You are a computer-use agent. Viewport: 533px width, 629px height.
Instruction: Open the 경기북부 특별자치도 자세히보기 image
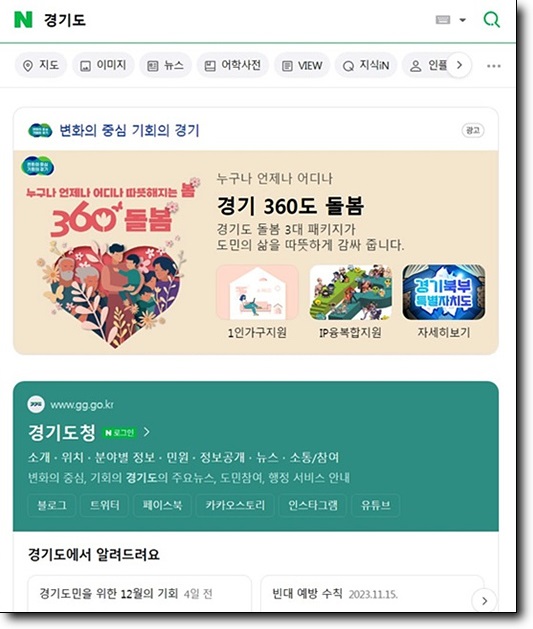click(444, 292)
